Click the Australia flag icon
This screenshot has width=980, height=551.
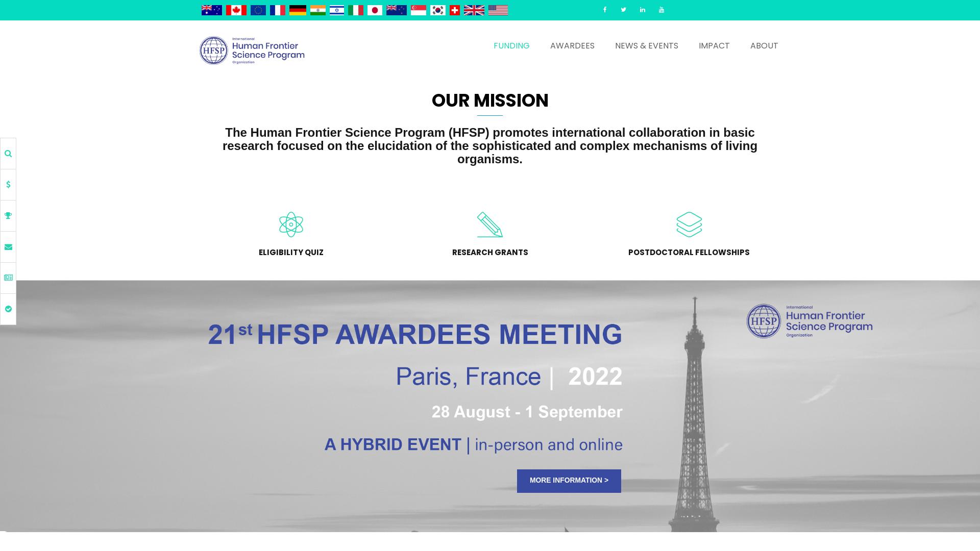pos(211,10)
